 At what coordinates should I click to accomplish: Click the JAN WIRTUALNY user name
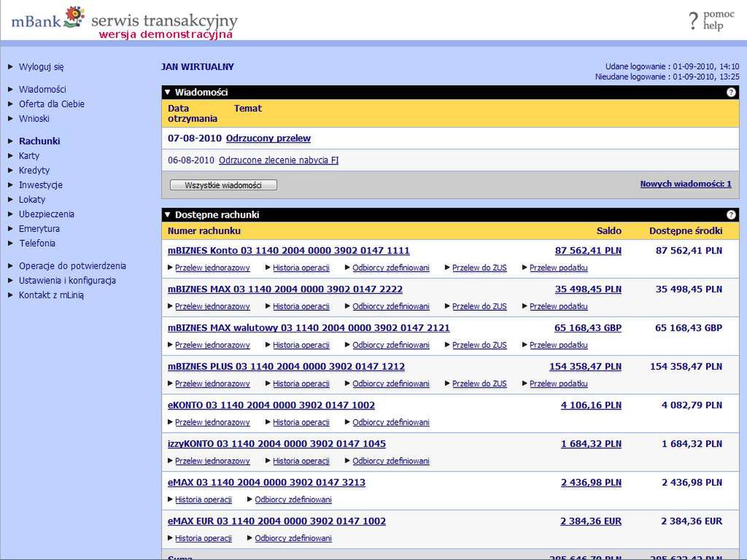197,66
